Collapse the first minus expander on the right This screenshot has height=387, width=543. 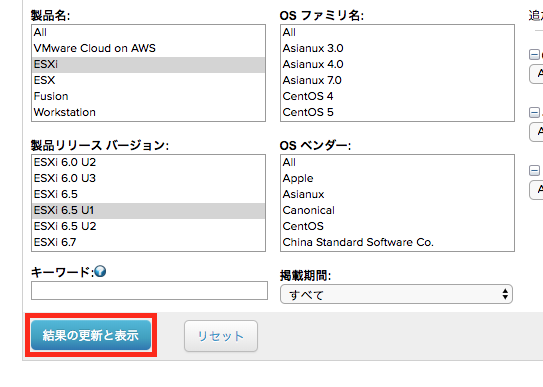534,54
